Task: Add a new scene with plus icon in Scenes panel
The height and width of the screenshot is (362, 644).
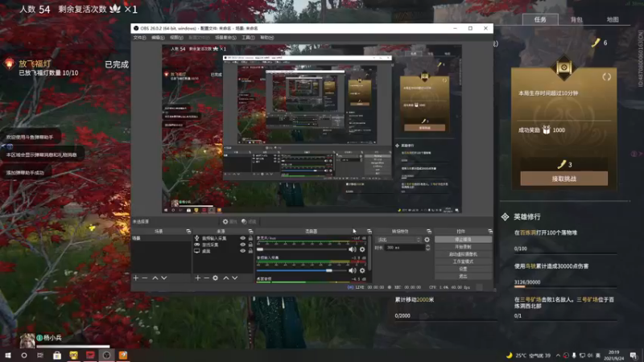Action: tap(136, 278)
